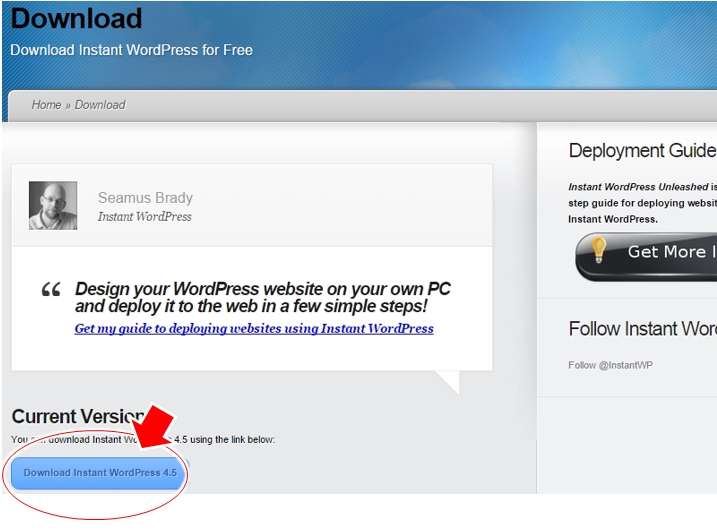Click the Current Version heading
The width and height of the screenshot is (717, 532).
click(78, 416)
